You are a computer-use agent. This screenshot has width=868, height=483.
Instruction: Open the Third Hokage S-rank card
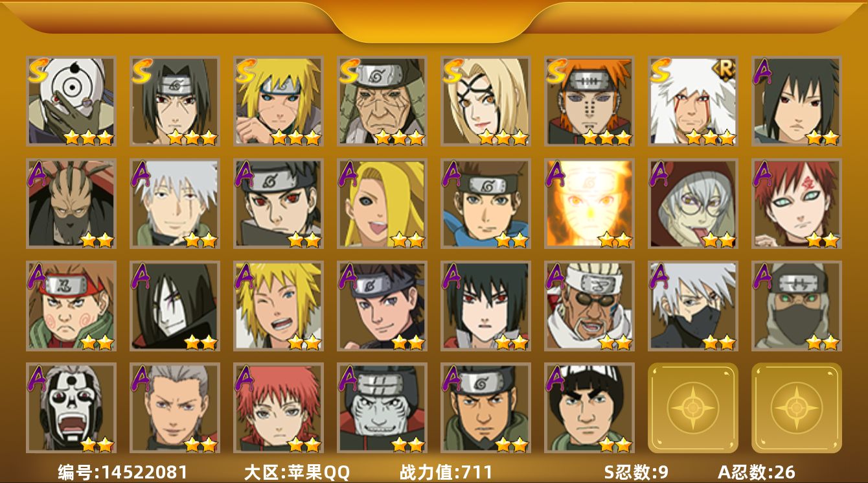click(382, 100)
